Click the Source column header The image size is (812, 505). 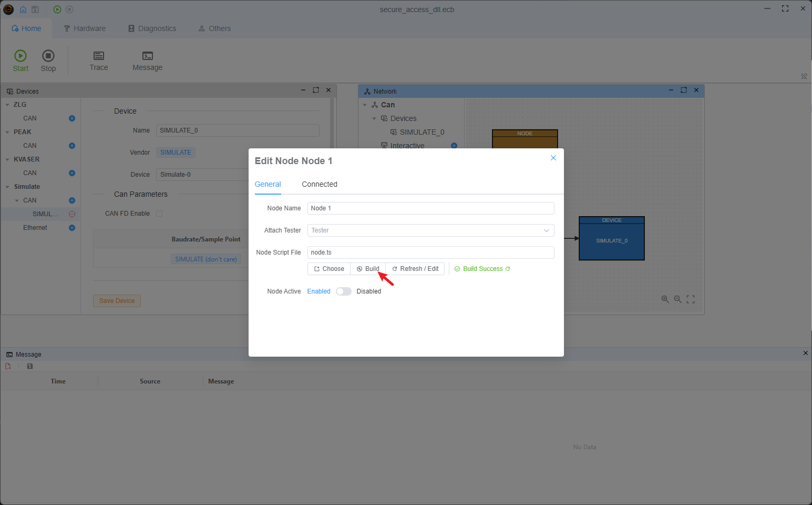pyautogui.click(x=150, y=381)
